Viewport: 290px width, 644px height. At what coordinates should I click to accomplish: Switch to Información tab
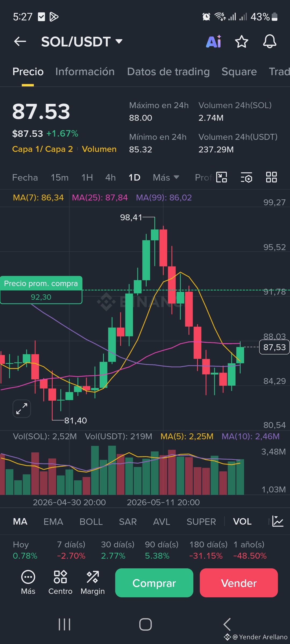click(85, 72)
